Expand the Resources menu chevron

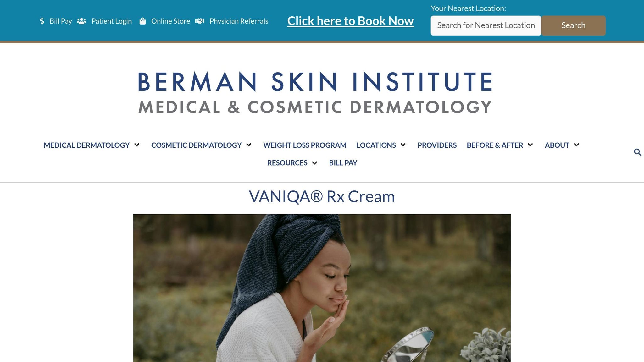tap(314, 163)
